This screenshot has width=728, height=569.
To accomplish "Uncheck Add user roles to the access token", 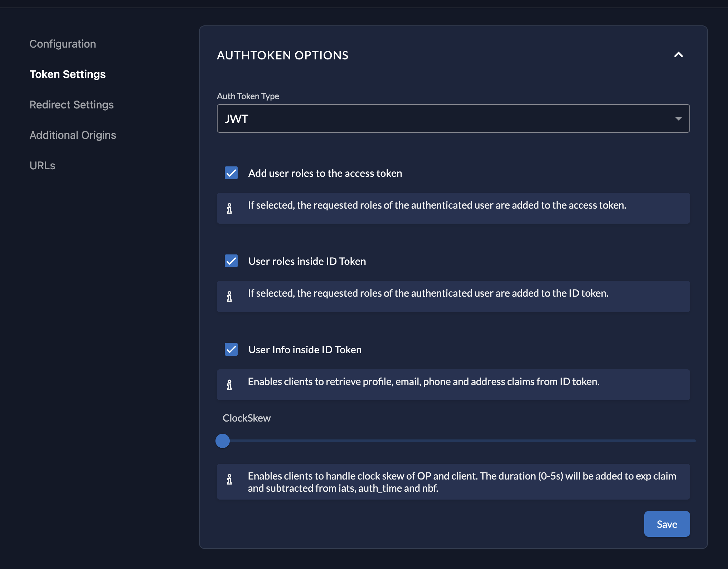I will coord(231,173).
